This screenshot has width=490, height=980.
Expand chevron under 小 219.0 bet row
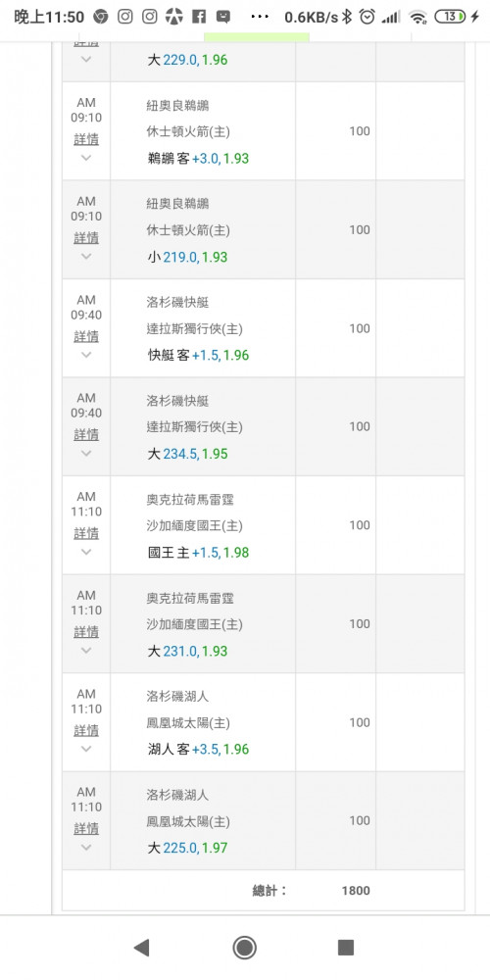86,256
